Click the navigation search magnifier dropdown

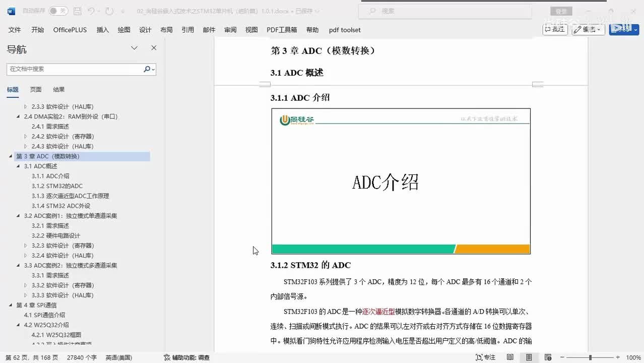click(x=149, y=69)
